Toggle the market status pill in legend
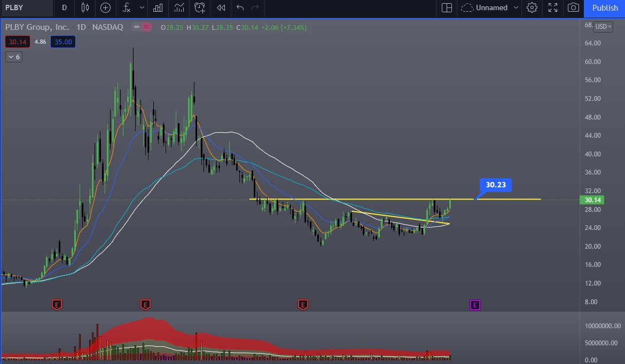This screenshot has height=364, width=625. pyautogui.click(x=142, y=27)
